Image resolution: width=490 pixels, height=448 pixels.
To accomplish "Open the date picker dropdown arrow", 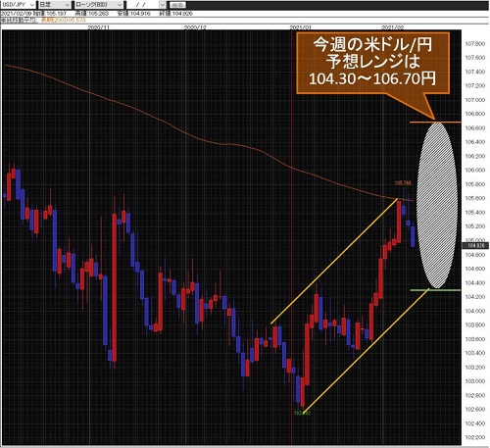I will click(163, 5).
